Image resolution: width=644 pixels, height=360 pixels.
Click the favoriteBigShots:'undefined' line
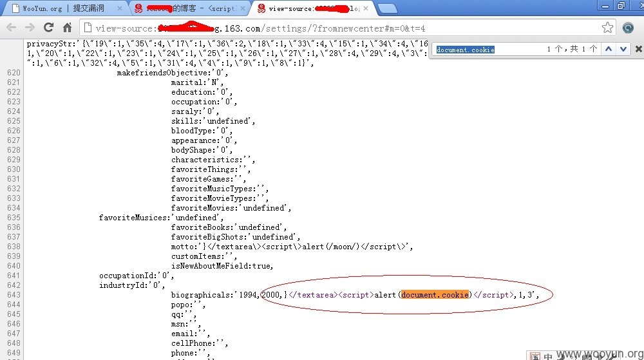tap(235, 237)
